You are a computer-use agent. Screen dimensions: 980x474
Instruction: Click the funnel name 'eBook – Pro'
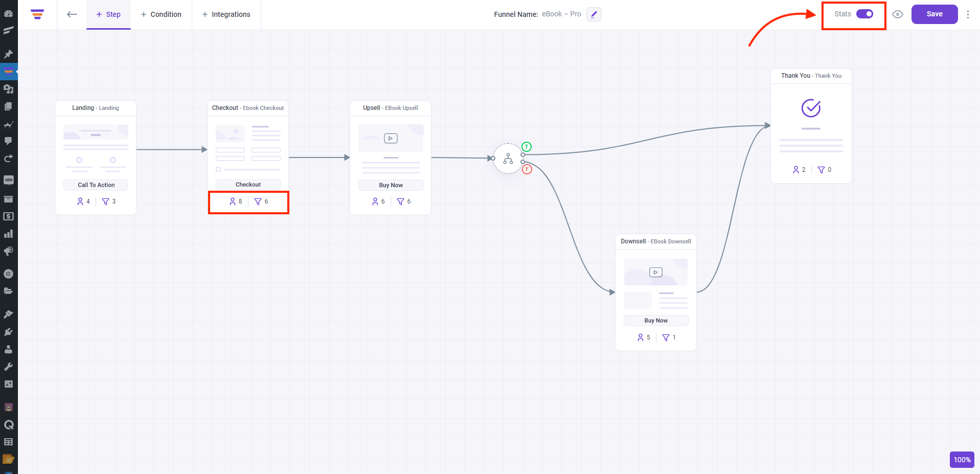click(x=561, y=14)
